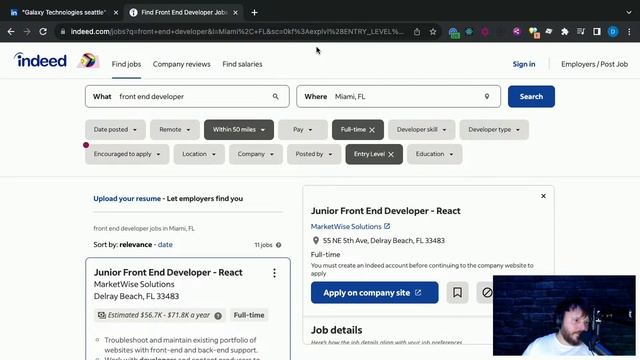This screenshot has height=360, width=640.
Task: Click the Indeed pride logo badge
Action: [88, 61]
